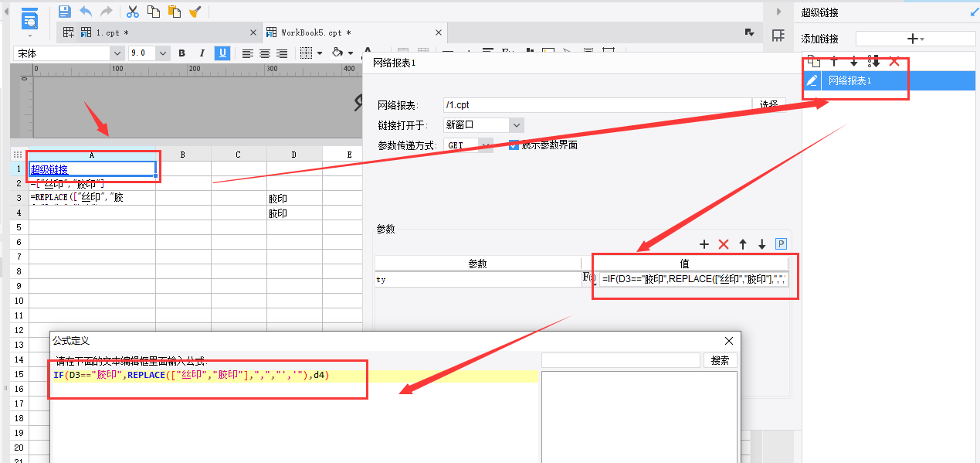Move the hyperlink down in the list
Viewport: 980px width, 463px height.
click(x=853, y=61)
